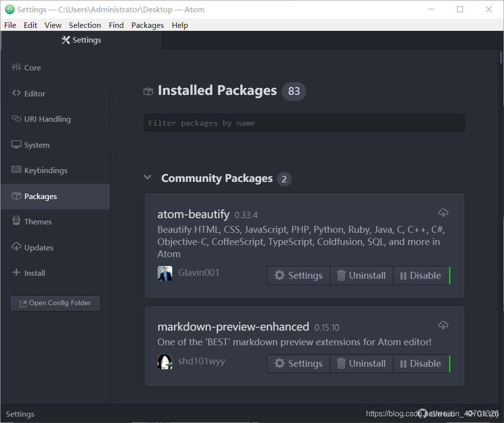Click the atom-beautify description text
Screen dimensions: 504x423
click(x=301, y=242)
